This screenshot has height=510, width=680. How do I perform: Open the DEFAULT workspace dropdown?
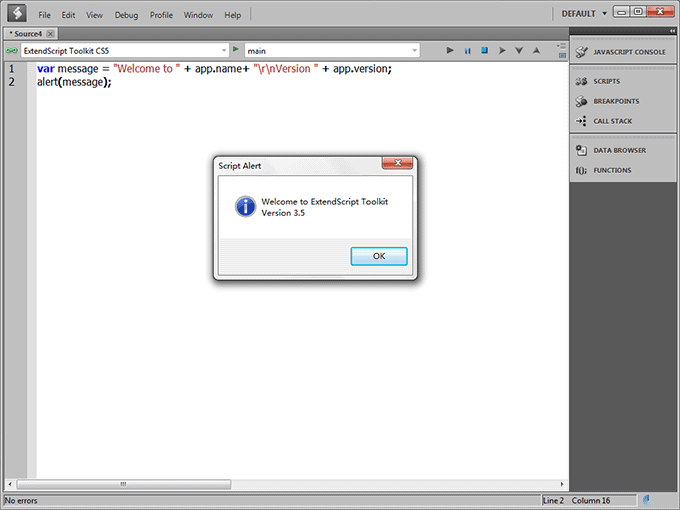(x=584, y=14)
